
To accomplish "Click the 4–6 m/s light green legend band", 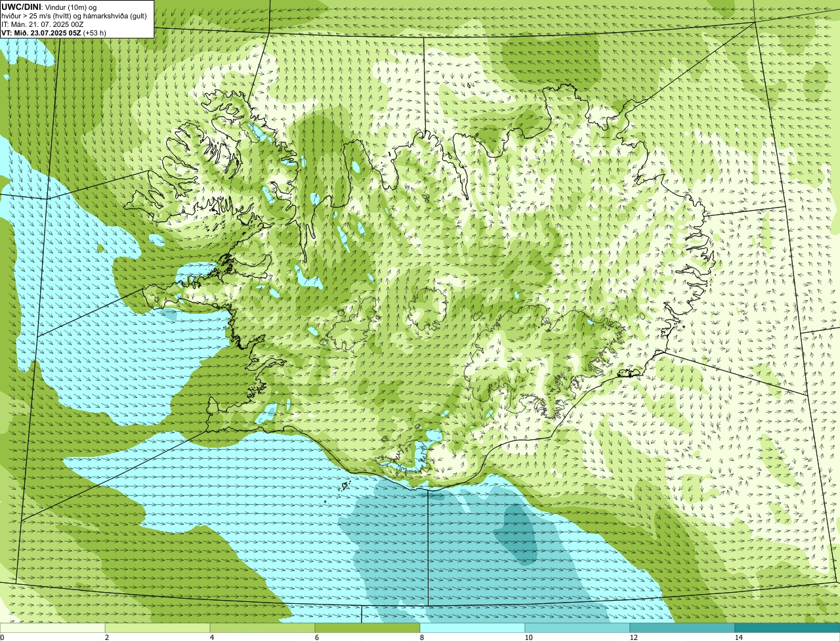I will pyautogui.click(x=262, y=628).
